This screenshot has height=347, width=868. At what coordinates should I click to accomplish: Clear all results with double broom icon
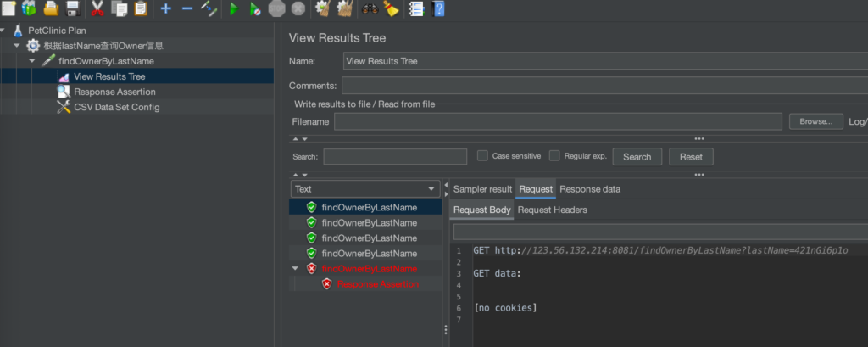(x=345, y=8)
